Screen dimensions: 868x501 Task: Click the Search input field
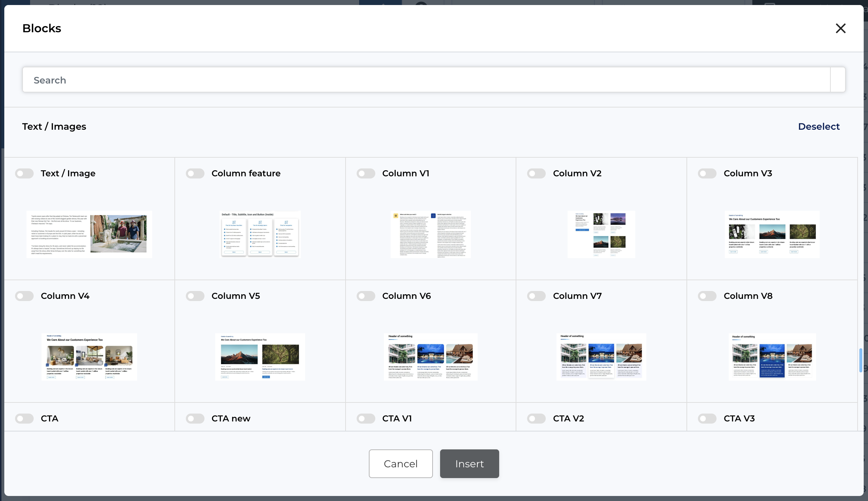426,80
